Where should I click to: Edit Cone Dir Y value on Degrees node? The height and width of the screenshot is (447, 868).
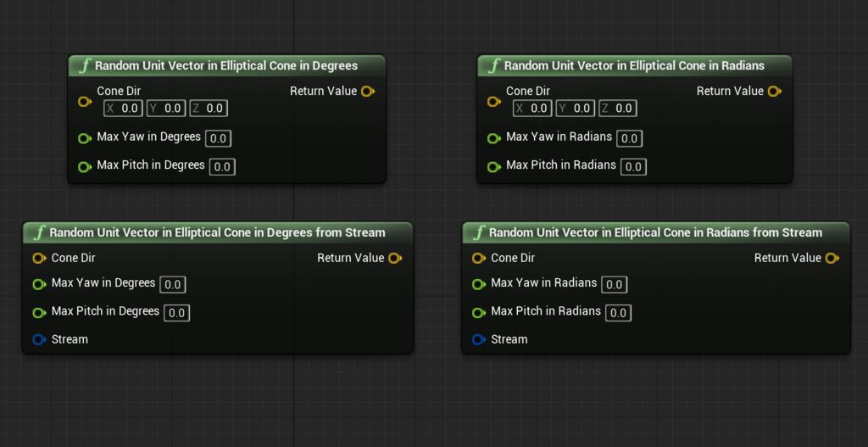(166, 109)
